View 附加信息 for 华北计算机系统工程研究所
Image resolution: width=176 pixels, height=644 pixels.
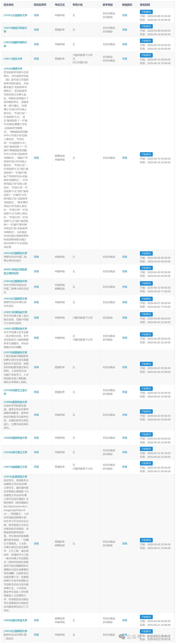pyautogui.click(x=125, y=272)
